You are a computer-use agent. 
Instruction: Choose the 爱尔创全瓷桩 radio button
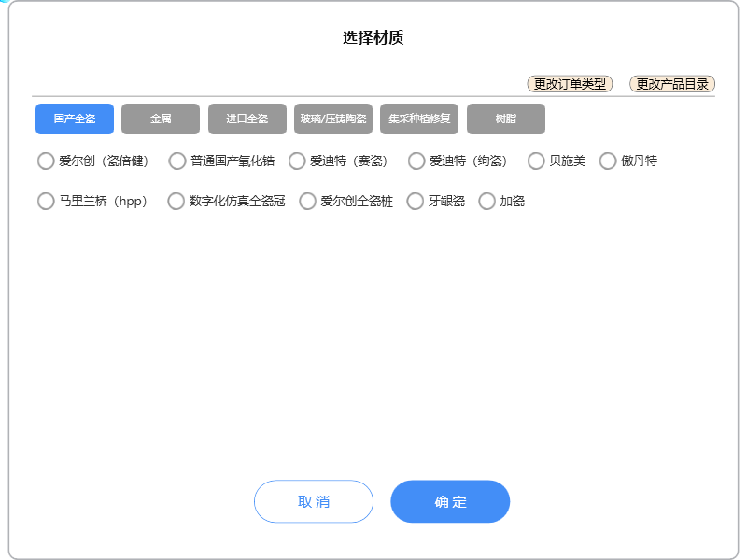tap(307, 202)
